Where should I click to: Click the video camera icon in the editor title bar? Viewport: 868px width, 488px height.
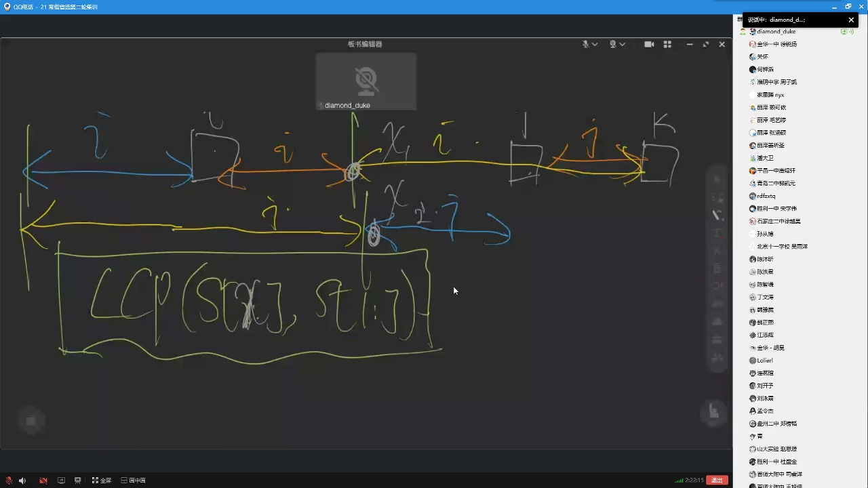click(x=649, y=44)
